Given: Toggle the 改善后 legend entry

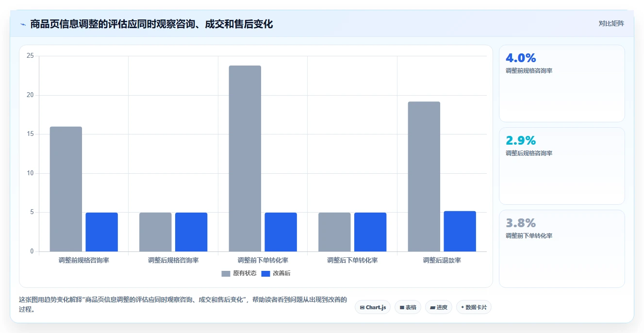Looking at the screenshot, I should coord(276,273).
